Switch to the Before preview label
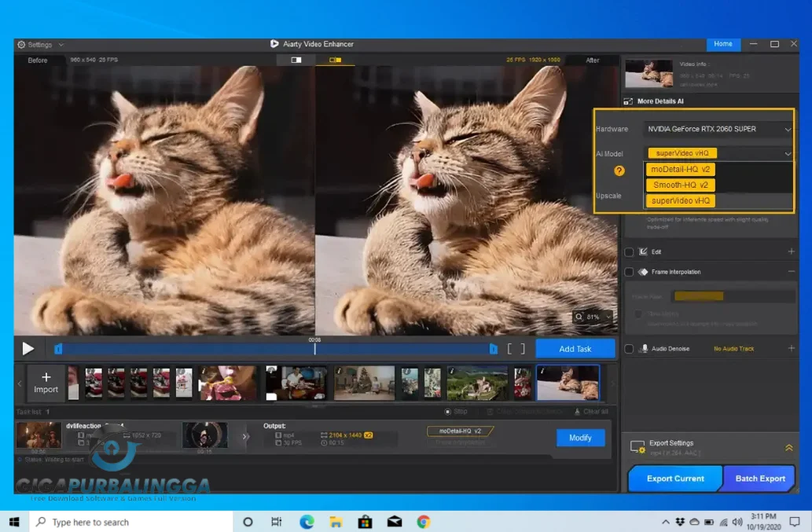The image size is (812, 532). [37, 61]
